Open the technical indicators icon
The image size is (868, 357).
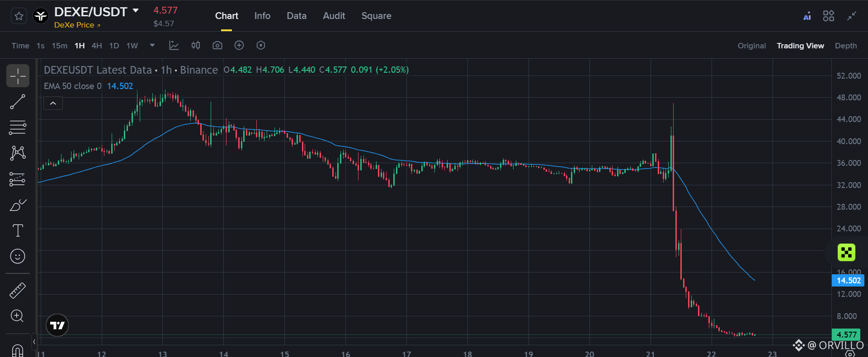click(174, 45)
